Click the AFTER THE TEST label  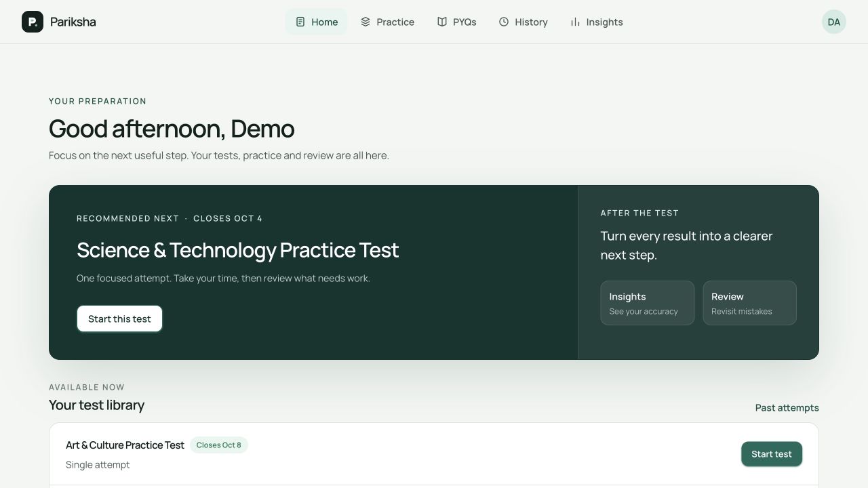click(x=639, y=213)
